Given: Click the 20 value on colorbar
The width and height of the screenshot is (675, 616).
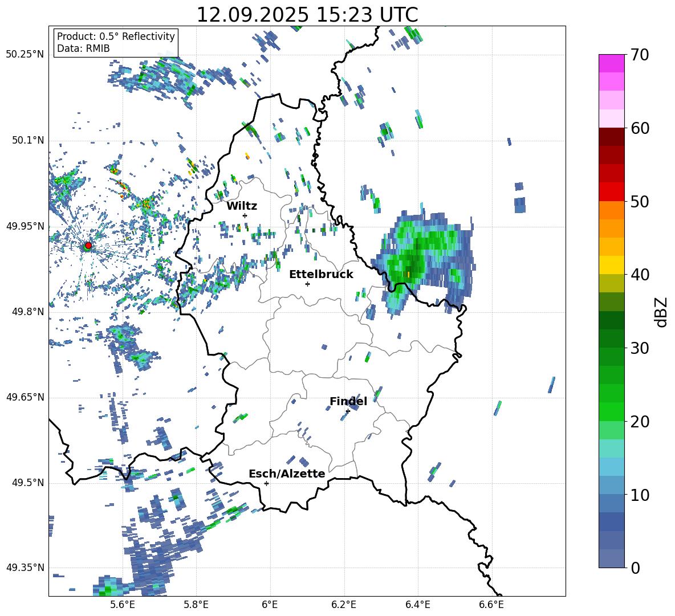Looking at the screenshot, I should tap(639, 422).
